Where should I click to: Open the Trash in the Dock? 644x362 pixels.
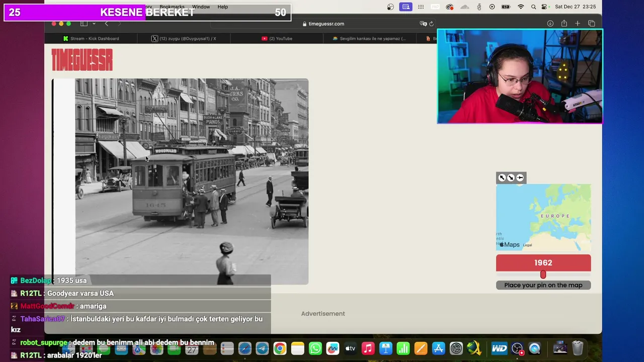pyautogui.click(x=578, y=348)
